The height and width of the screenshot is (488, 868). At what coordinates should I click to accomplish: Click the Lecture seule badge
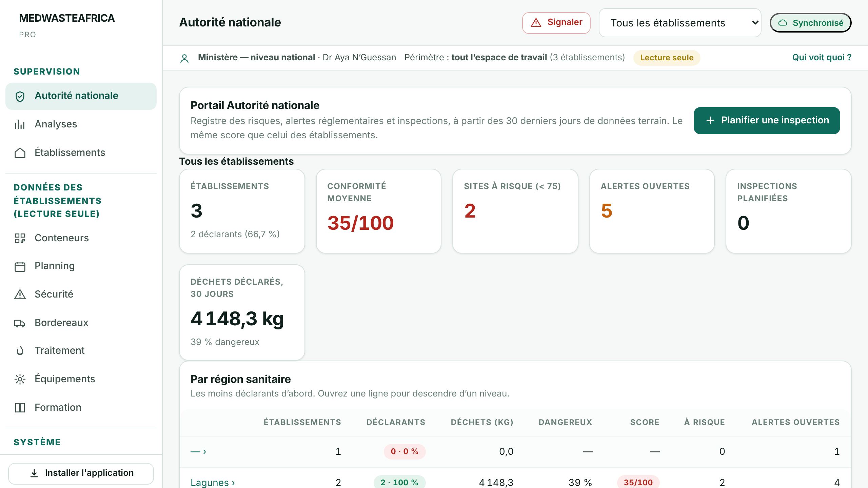[x=667, y=58]
